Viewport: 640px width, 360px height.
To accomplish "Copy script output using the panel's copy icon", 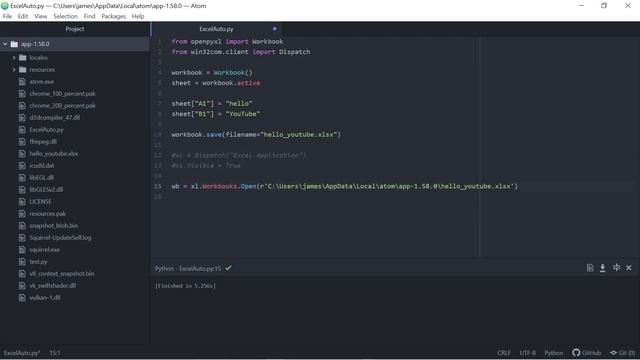I will [590, 268].
